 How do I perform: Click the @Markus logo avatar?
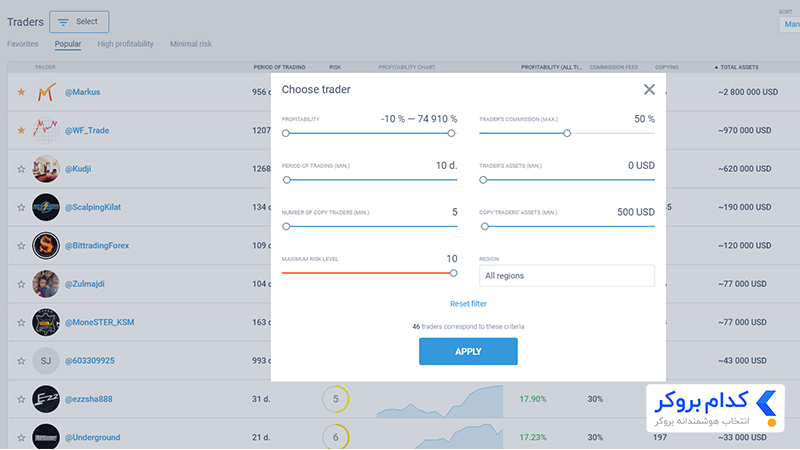coord(46,92)
